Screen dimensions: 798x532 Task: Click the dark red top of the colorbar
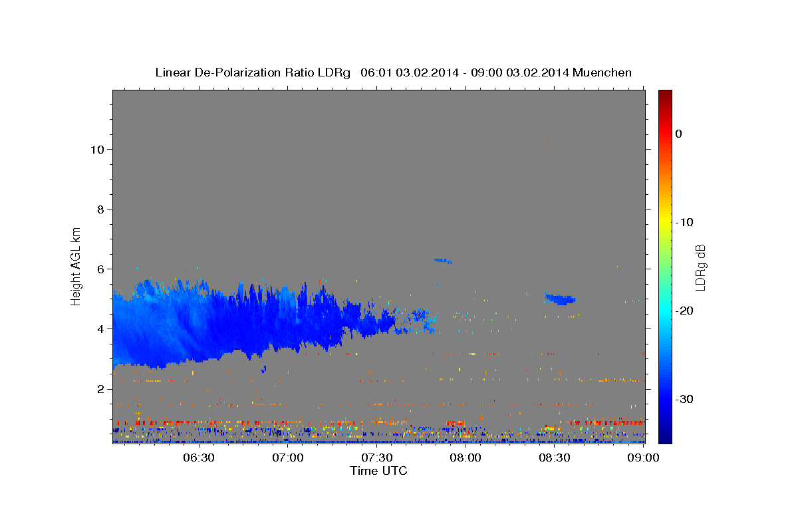(665, 95)
